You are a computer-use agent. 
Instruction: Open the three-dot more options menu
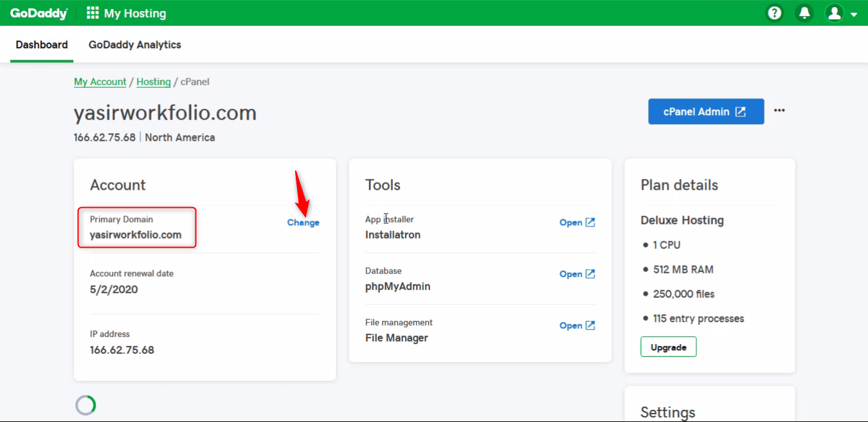[x=779, y=111]
